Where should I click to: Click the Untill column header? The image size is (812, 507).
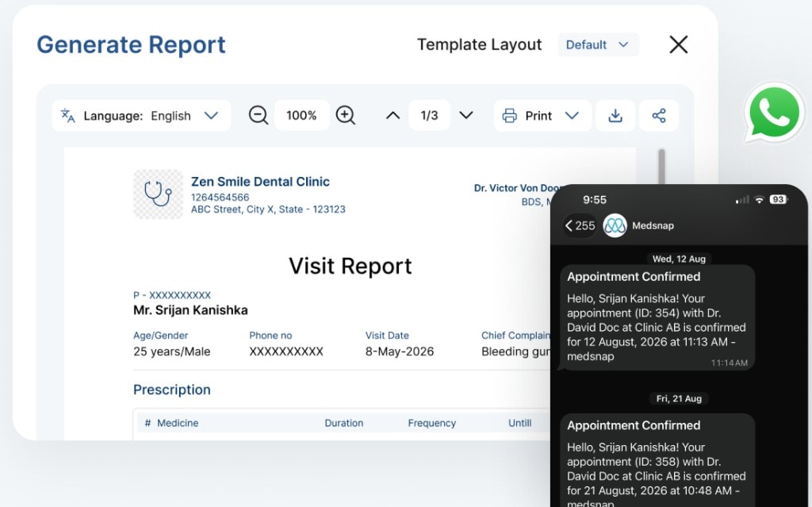click(x=520, y=423)
